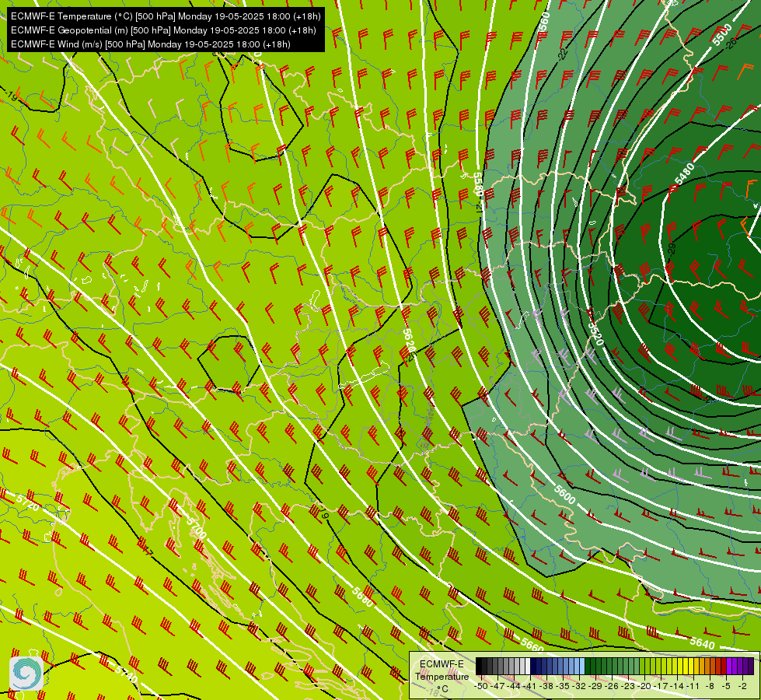This screenshot has height=700, width=761.
Task: Select the ECMWF-E Wind title line
Action: tap(151, 44)
